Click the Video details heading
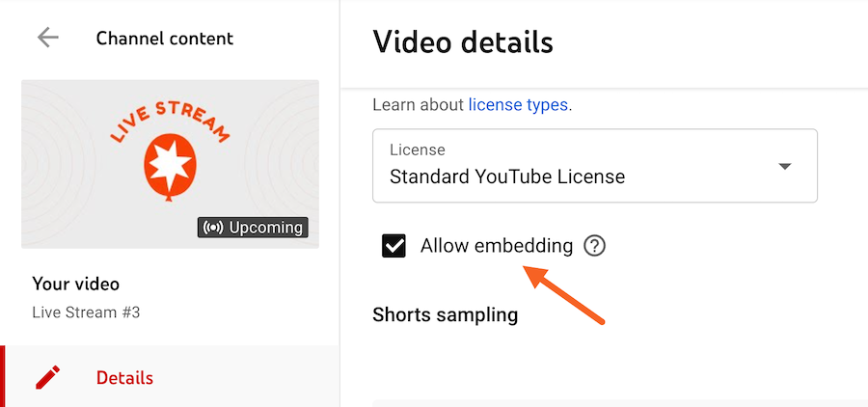 click(x=463, y=42)
